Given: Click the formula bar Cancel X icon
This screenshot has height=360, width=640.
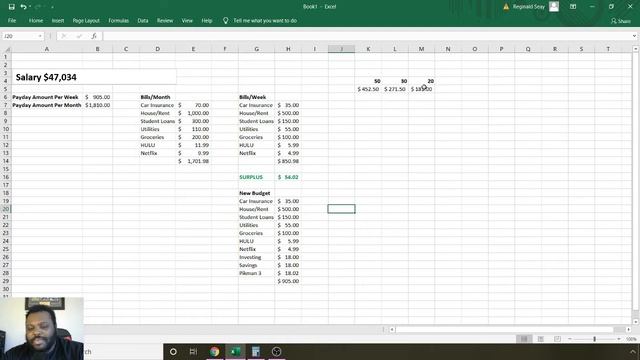Looking at the screenshot, I should (x=63, y=36).
